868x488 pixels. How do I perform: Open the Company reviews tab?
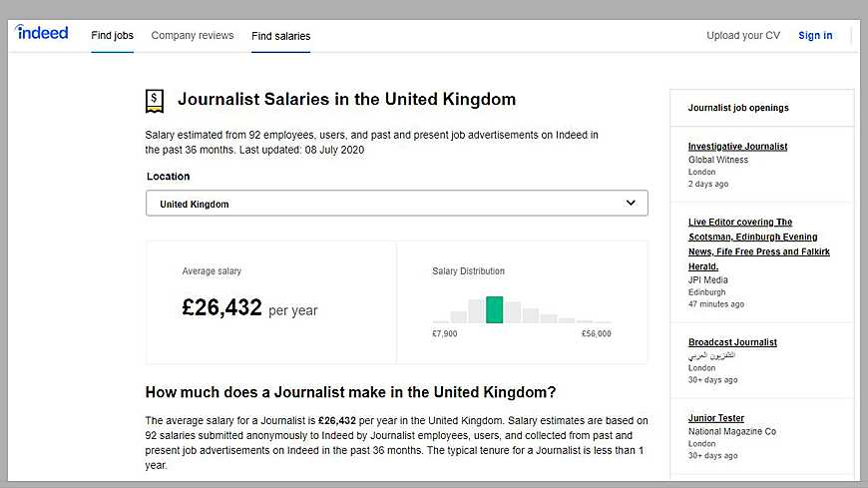(x=193, y=36)
